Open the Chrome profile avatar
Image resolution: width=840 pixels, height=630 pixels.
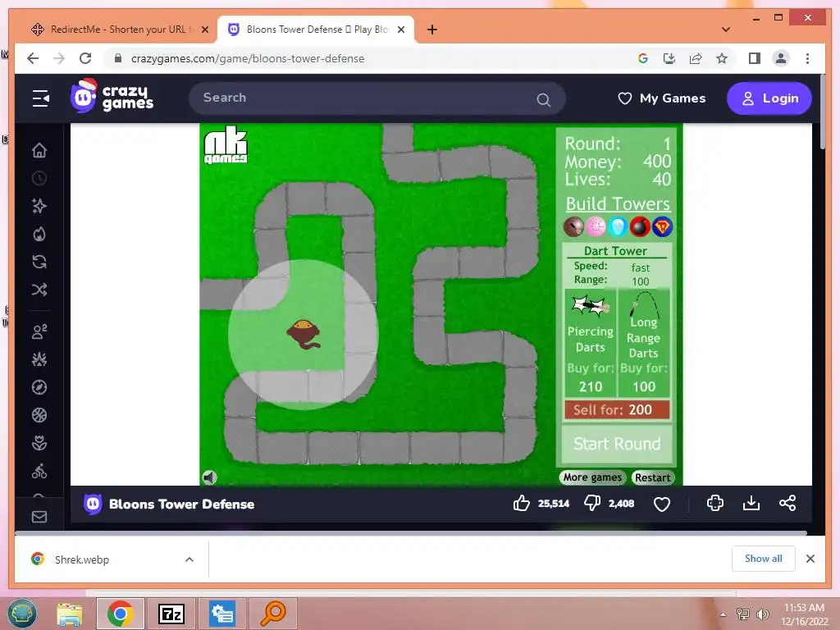tap(781, 58)
